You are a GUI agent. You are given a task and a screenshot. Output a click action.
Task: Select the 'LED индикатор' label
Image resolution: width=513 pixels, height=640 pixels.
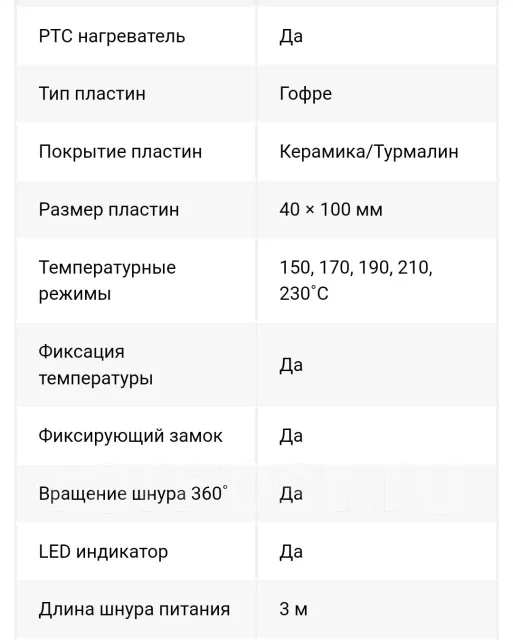(x=103, y=552)
